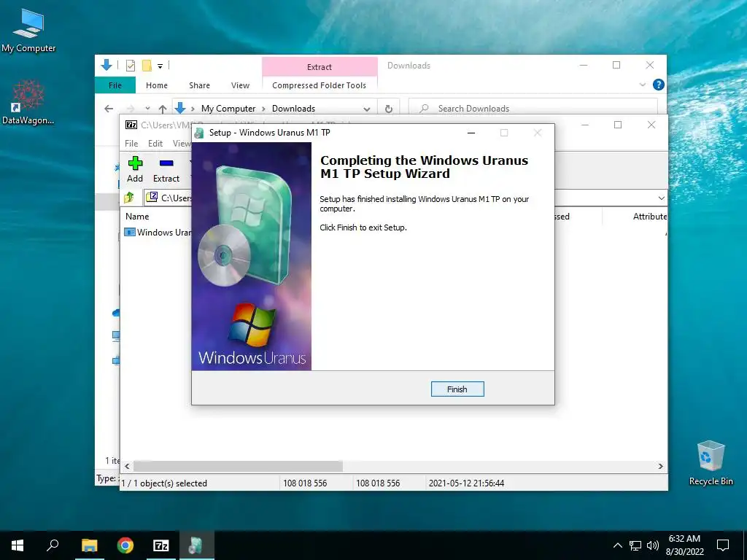The height and width of the screenshot is (560, 747).
Task: Click the 1 / 1 object(s) selected status text
Action: (164, 483)
